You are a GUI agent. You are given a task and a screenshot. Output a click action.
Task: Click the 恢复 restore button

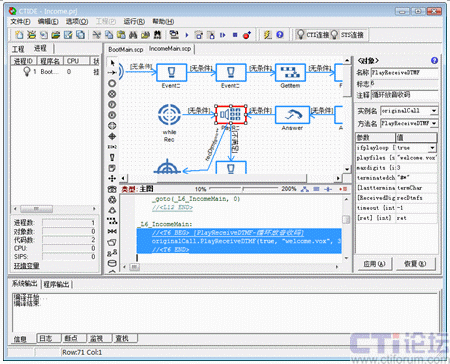(x=415, y=264)
